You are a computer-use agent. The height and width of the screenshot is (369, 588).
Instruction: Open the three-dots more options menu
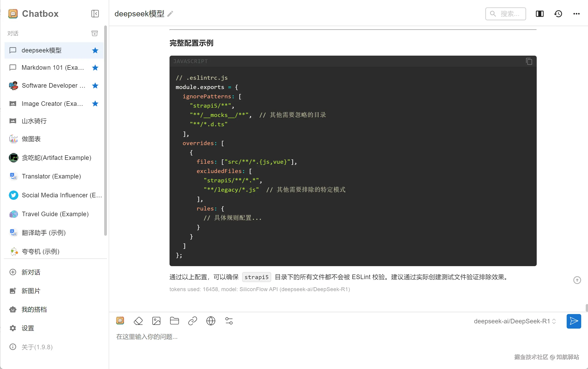pyautogui.click(x=576, y=14)
